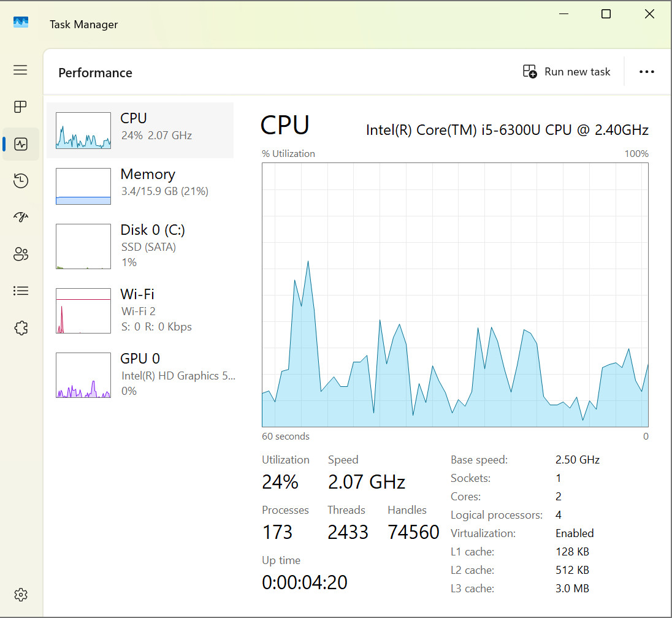
Task: Click the CPU utilization graph area
Action: click(x=455, y=295)
